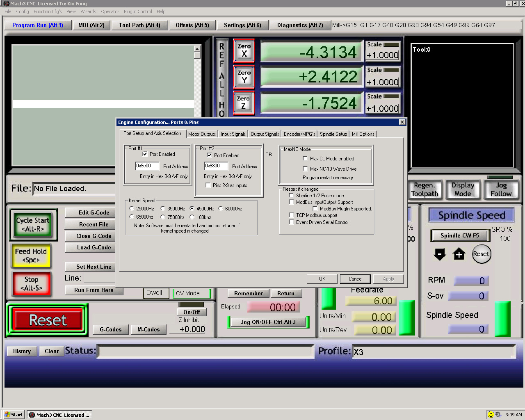Open the Config menu

tap(22, 11)
